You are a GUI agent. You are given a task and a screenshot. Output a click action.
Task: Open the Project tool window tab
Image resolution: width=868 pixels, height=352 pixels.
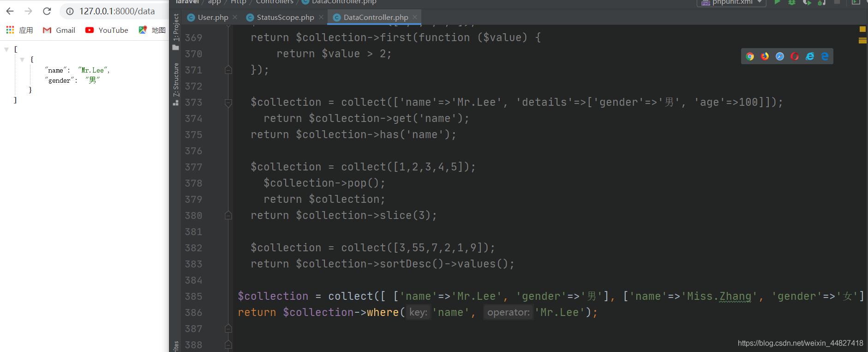[x=176, y=31]
